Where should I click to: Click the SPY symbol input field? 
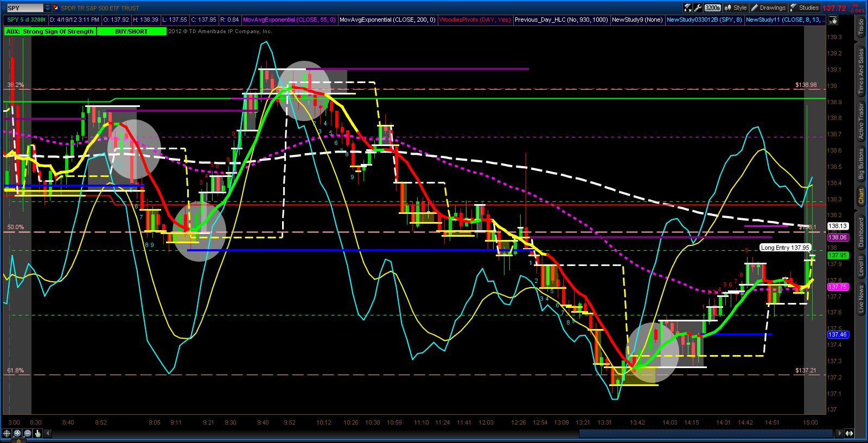click(24, 8)
